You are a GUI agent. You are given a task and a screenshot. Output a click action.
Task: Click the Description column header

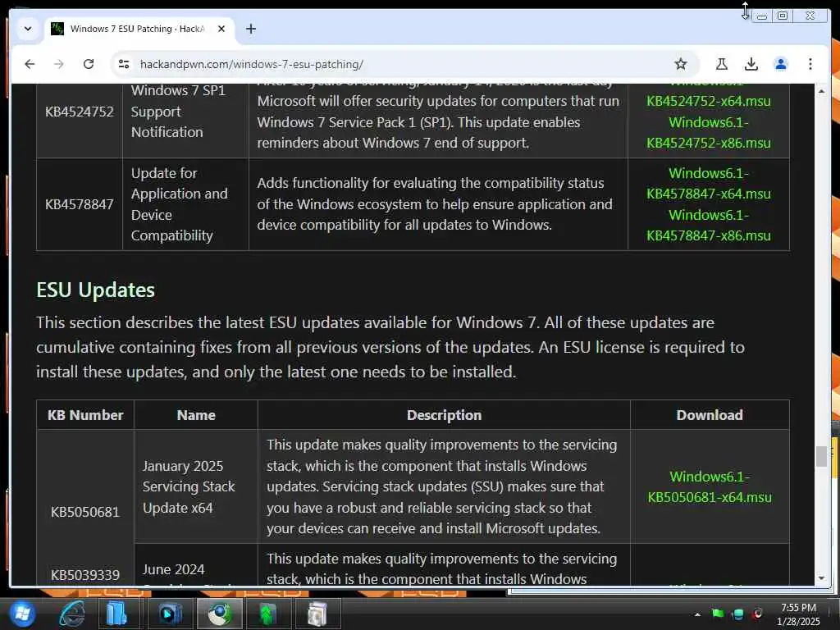(444, 415)
